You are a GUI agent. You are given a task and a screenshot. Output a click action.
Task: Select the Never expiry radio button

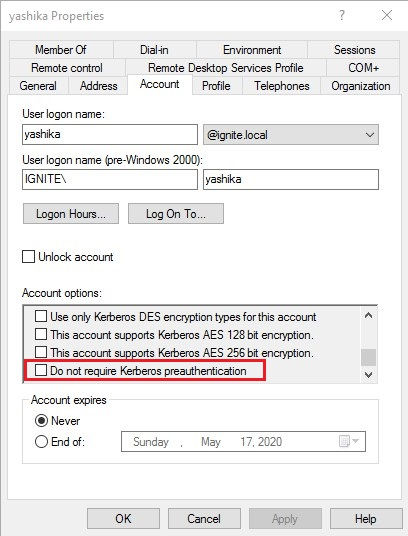click(41, 420)
